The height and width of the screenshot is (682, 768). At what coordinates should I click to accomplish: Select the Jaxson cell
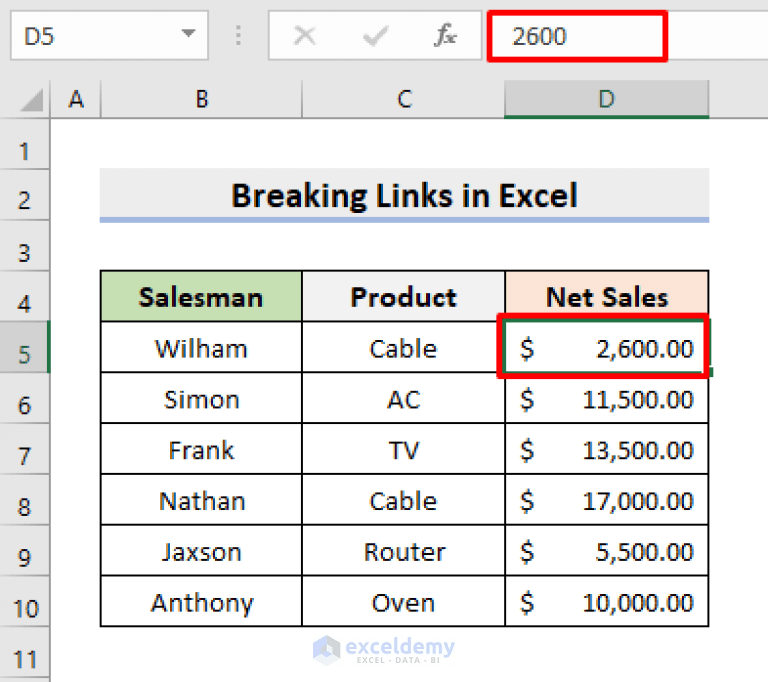[201, 552]
